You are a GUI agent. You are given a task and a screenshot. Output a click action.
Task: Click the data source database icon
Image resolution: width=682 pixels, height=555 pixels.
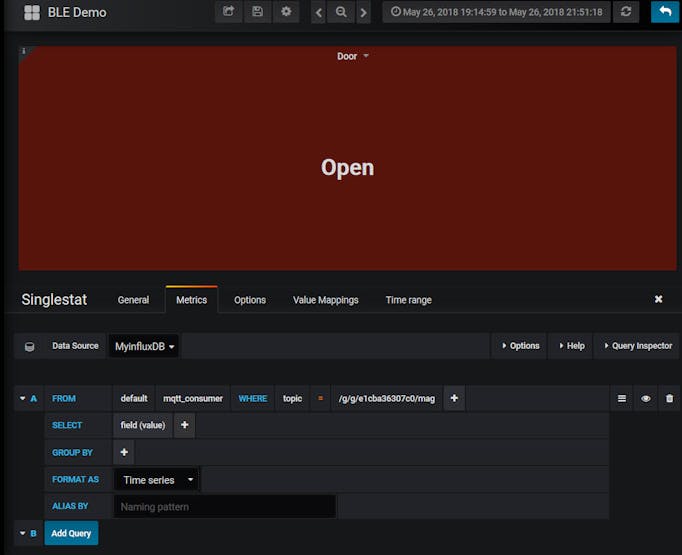click(x=30, y=346)
